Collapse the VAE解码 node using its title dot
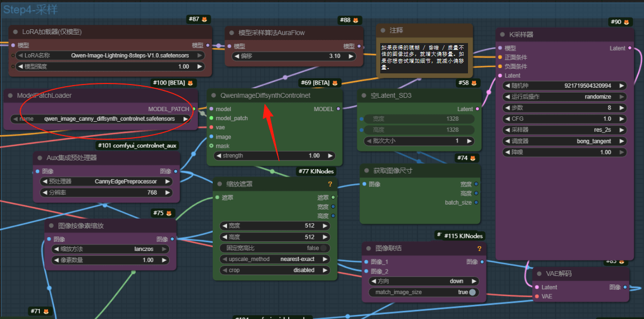 [x=539, y=273]
